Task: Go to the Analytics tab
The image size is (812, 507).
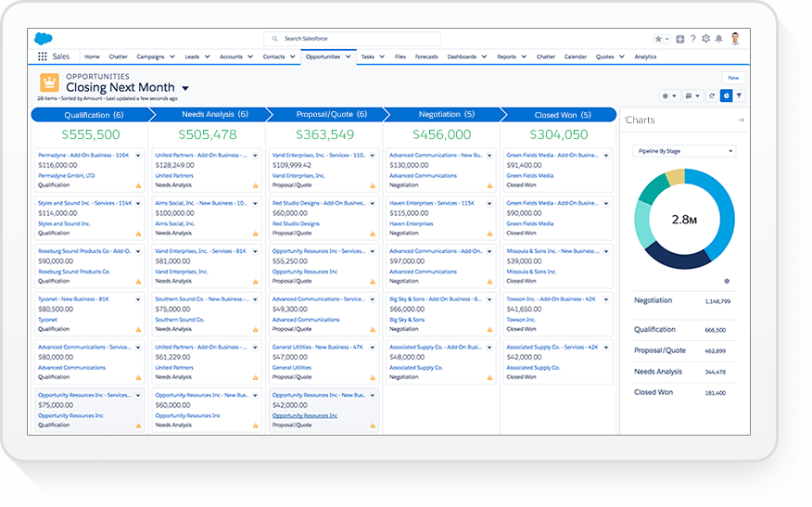Action: 645,57
